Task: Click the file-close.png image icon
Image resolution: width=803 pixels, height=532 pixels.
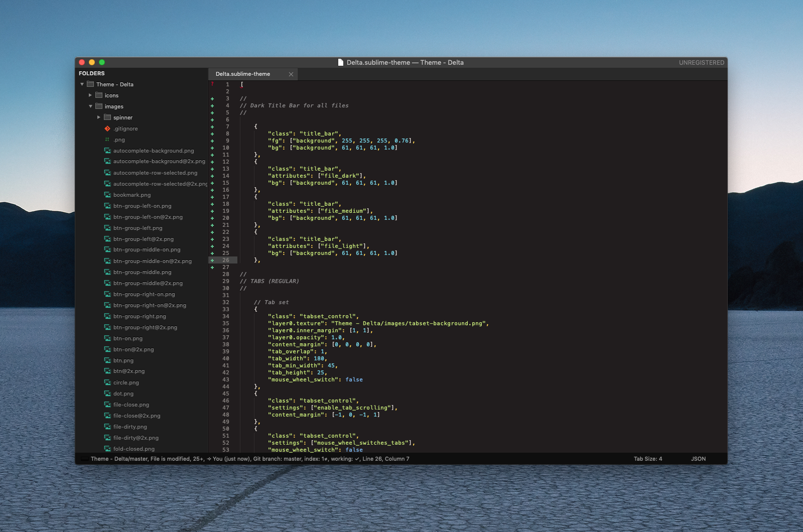Action: (107, 405)
